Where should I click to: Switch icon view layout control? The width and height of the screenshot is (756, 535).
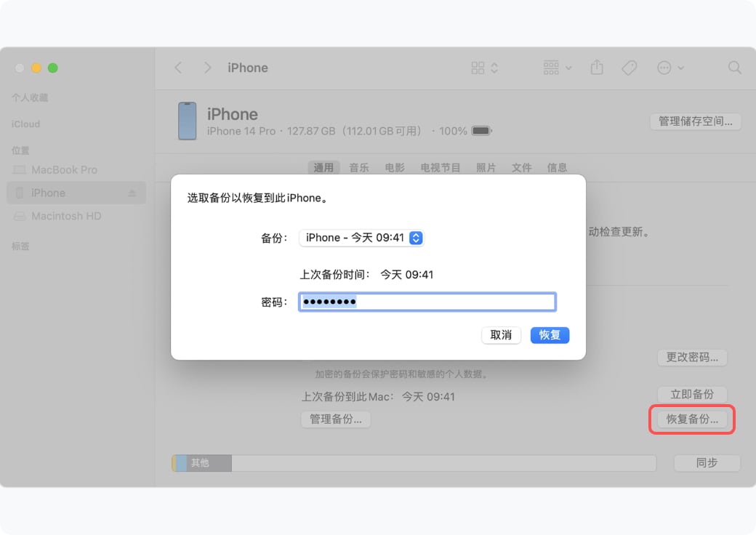coord(484,68)
